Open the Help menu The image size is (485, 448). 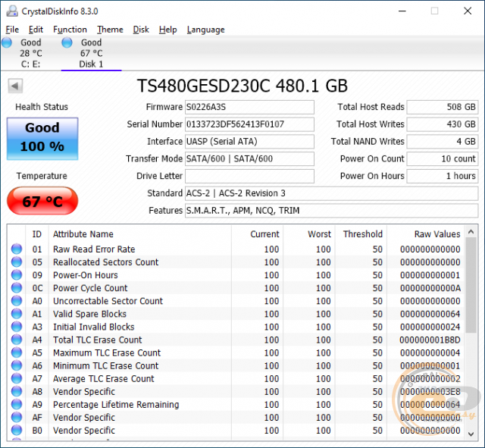click(168, 30)
